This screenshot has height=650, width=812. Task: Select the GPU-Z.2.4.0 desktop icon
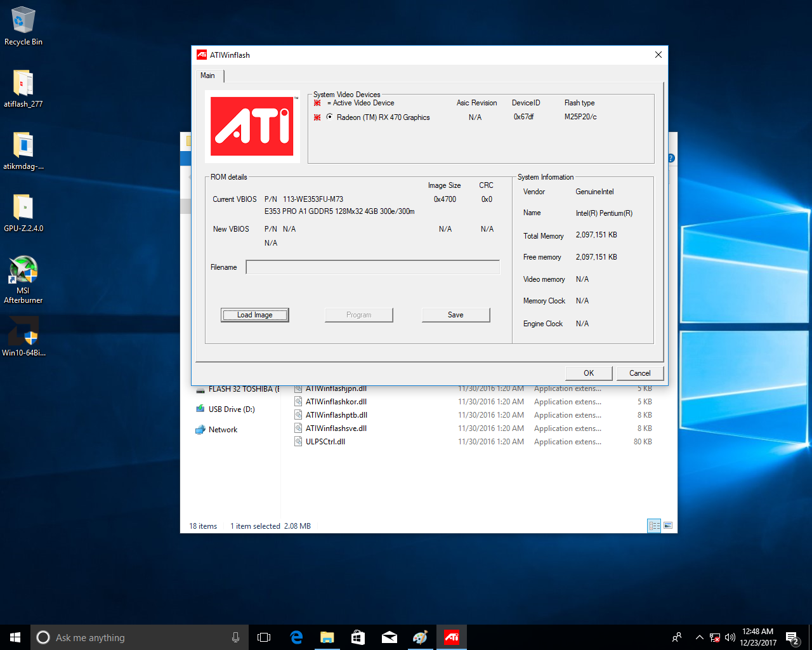(23, 212)
